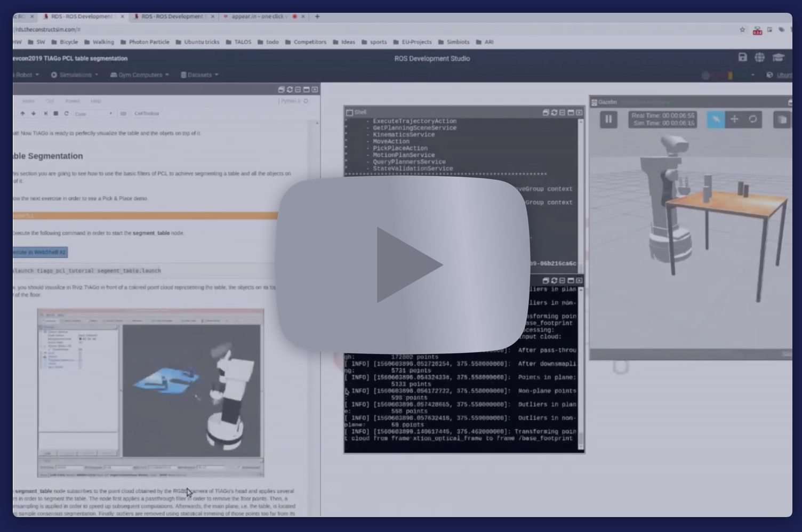The width and height of the screenshot is (802, 532).
Task: Detach the lower Shell window
Action: click(546, 280)
